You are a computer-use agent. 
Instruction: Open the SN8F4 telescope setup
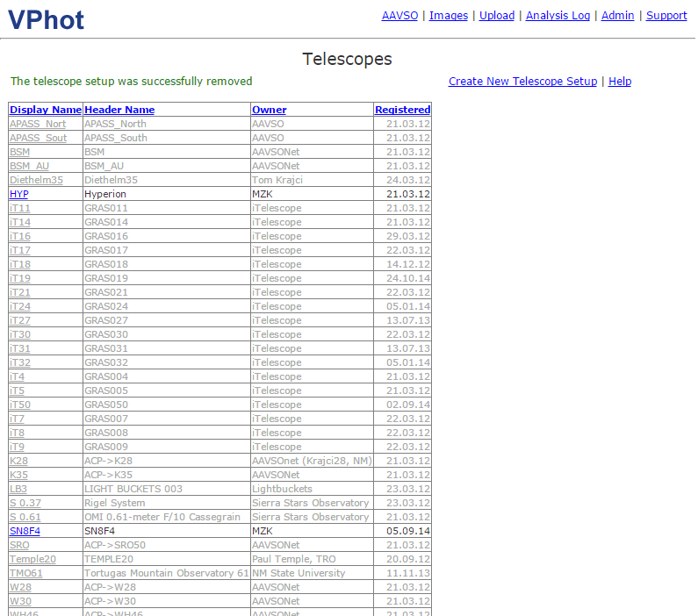point(25,531)
